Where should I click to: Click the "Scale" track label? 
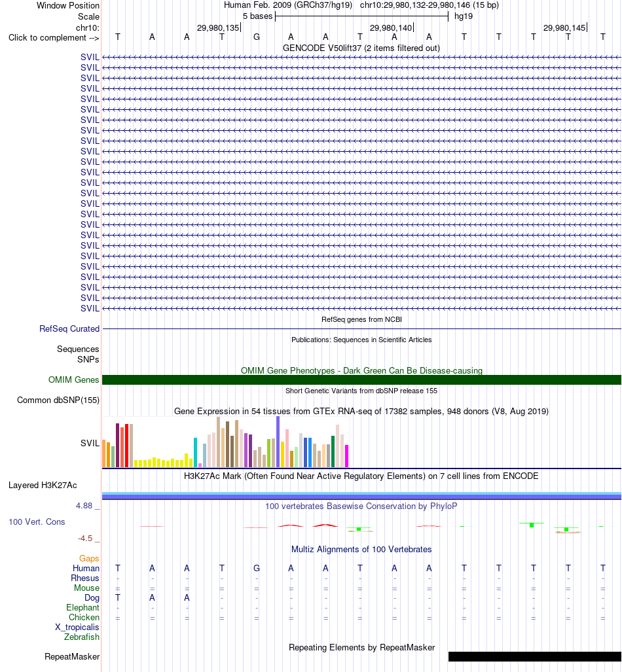click(x=88, y=17)
